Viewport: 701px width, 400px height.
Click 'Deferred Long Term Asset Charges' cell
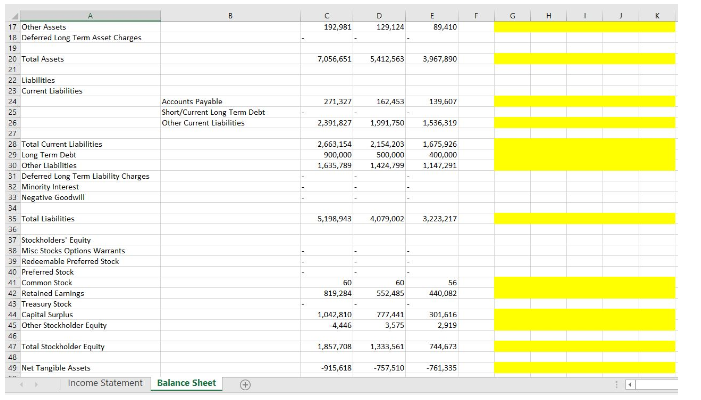tap(90, 38)
